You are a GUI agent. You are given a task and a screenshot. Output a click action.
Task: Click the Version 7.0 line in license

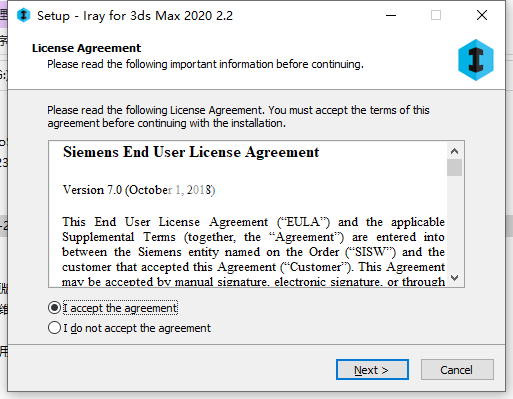pyautogui.click(x=139, y=190)
